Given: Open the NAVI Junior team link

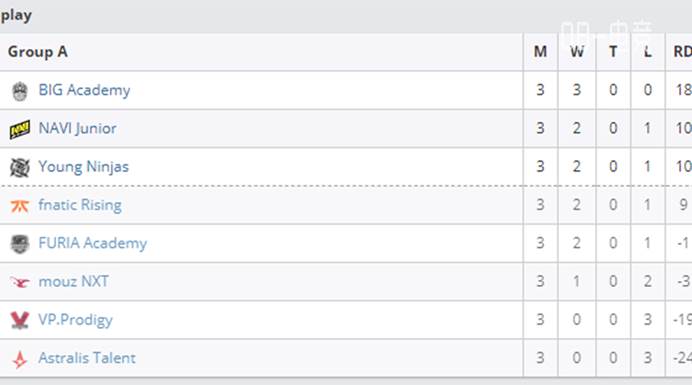Looking at the screenshot, I should coord(77,128).
